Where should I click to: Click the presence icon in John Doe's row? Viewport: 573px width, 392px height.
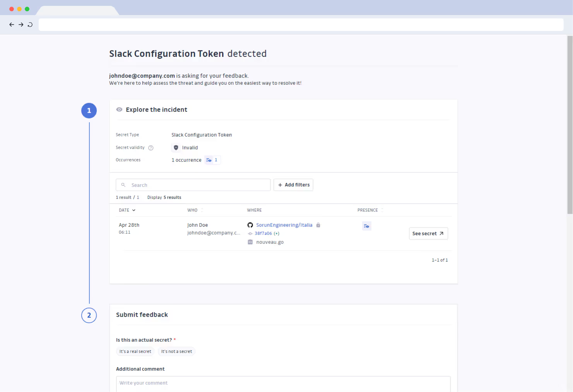366,226
